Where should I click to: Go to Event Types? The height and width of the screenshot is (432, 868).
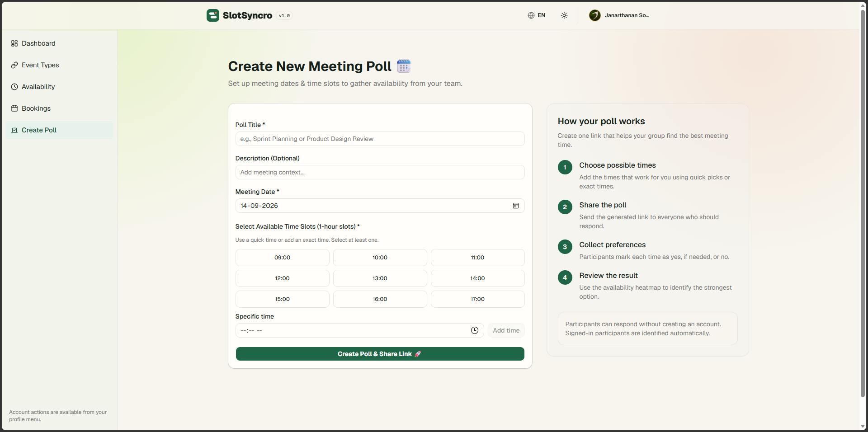(x=59, y=65)
